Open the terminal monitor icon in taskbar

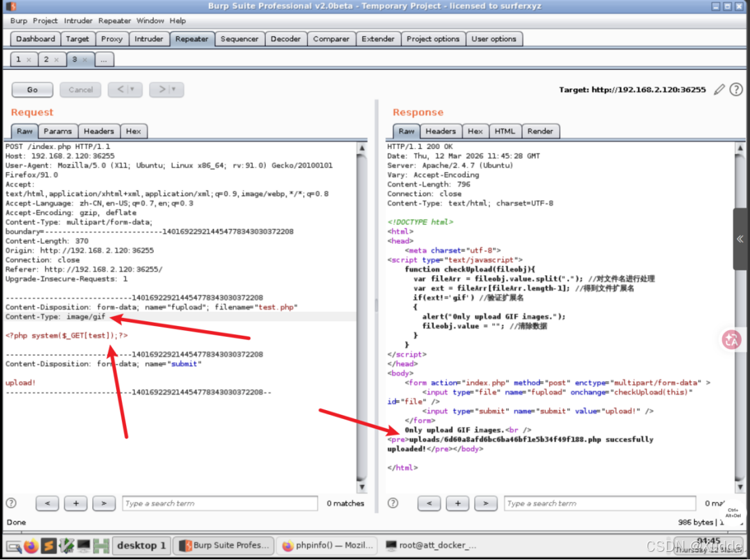[x=83, y=546]
